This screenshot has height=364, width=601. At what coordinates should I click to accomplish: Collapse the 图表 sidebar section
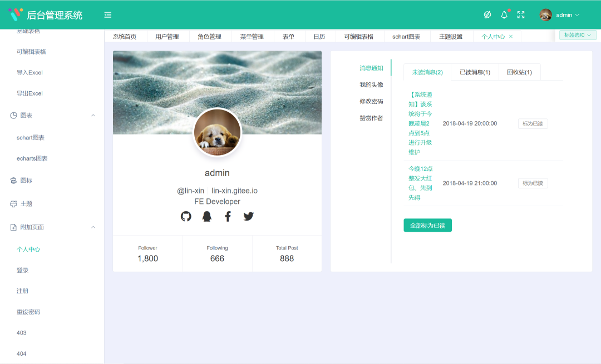tap(92, 115)
